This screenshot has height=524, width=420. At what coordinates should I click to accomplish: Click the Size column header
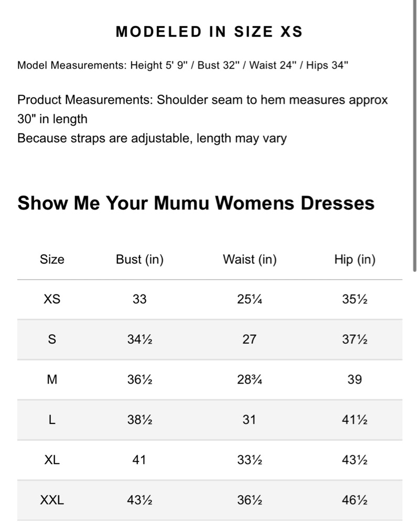[x=52, y=259]
